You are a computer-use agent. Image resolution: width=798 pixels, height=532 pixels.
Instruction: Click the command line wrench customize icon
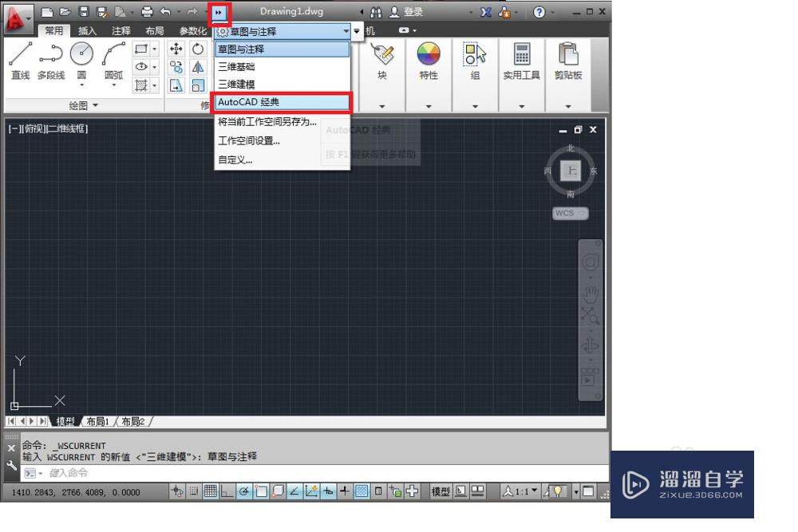(x=12, y=465)
